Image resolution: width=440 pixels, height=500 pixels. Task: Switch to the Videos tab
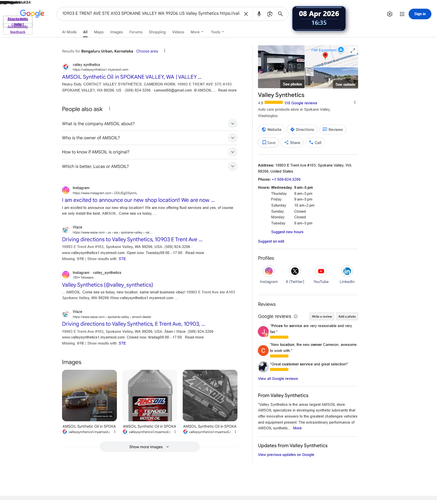pos(178,32)
